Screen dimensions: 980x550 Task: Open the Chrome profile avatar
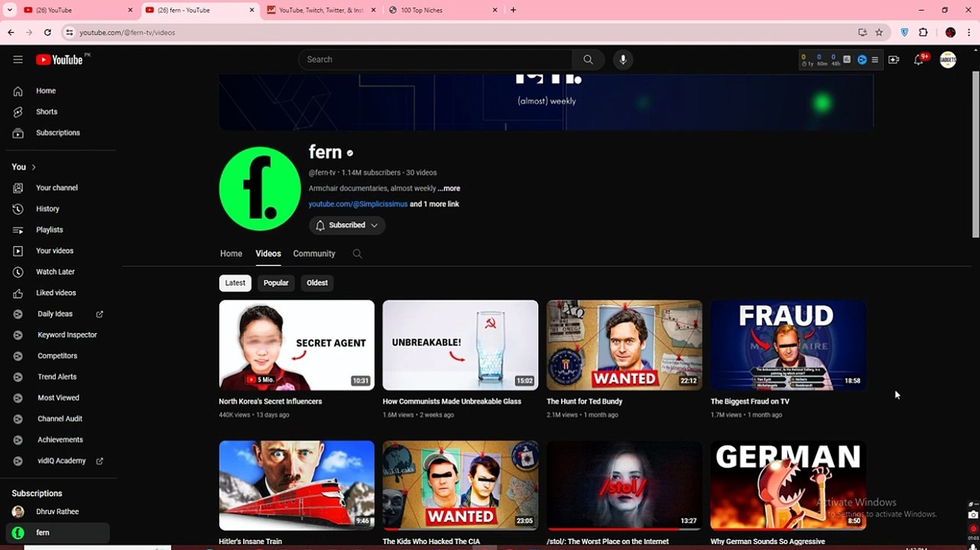click(x=950, y=32)
